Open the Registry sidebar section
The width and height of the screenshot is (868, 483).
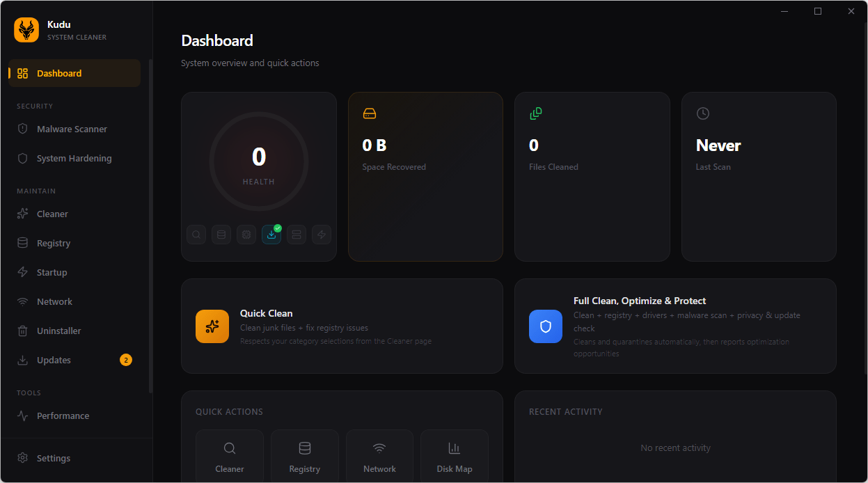pos(54,243)
